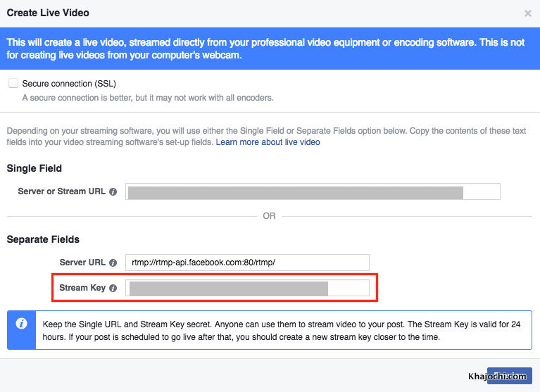Click the OR divider between the field sections
The width and height of the screenshot is (540, 392).
tap(270, 216)
